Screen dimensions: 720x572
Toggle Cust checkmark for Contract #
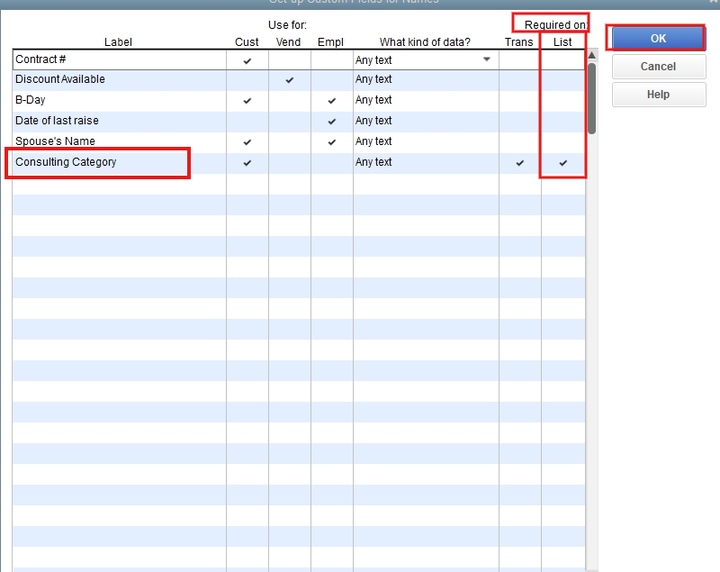point(247,60)
